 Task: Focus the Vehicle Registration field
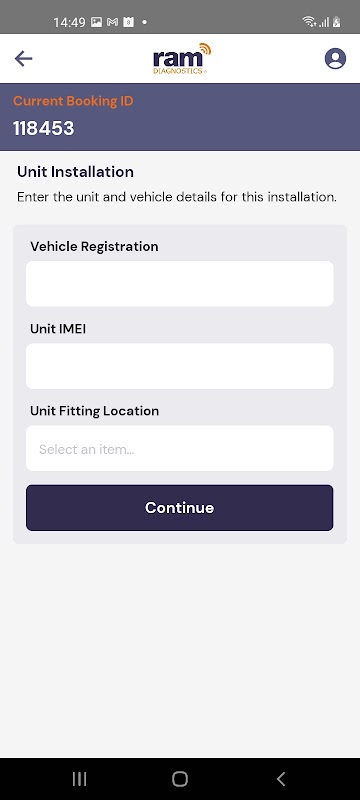(180, 284)
